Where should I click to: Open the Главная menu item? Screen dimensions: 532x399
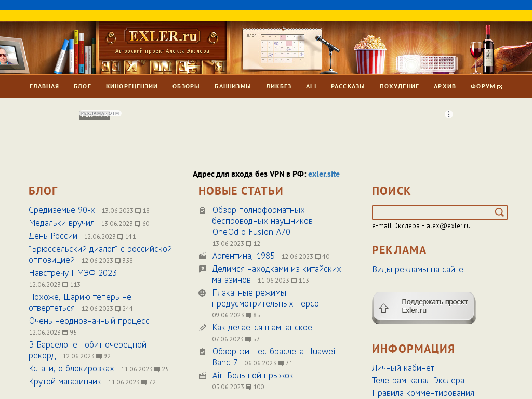[44, 87]
